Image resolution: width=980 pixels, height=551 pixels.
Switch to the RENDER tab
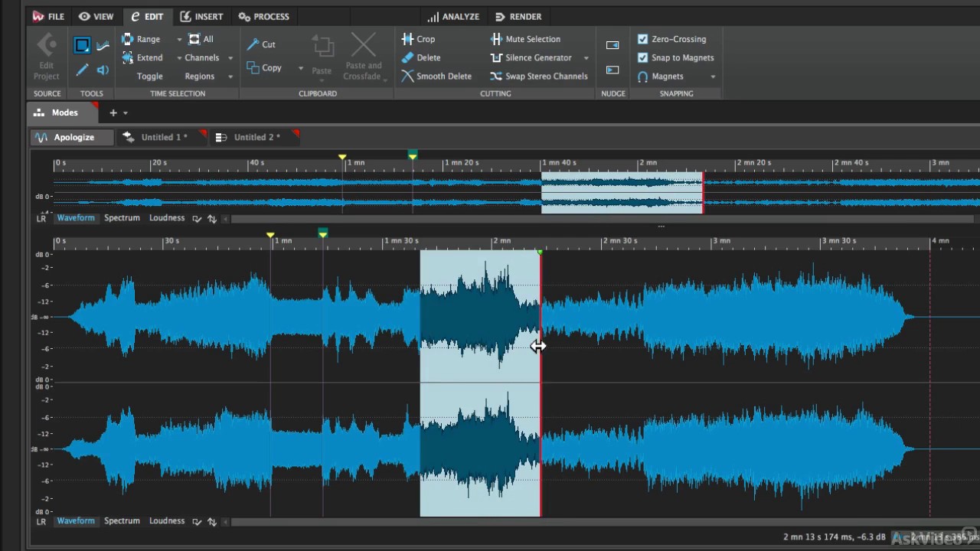click(x=518, y=16)
